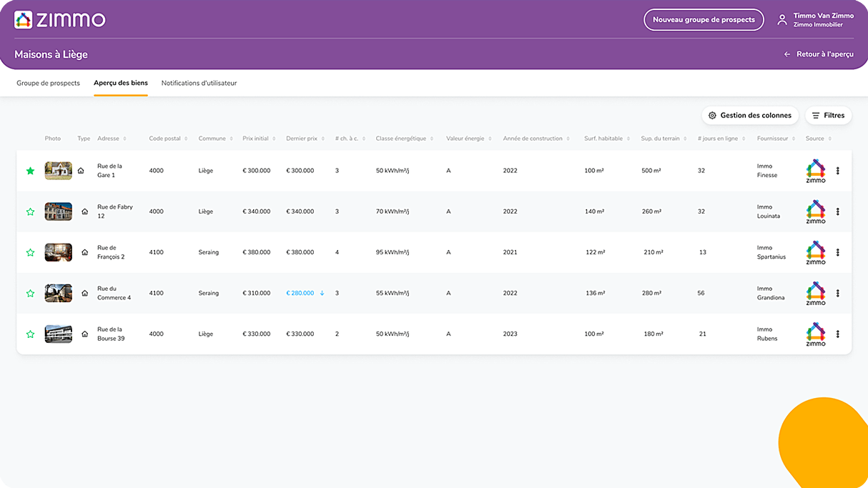
Task: Click the Zimmo source logo for Immo Spartanius row
Action: point(816,252)
